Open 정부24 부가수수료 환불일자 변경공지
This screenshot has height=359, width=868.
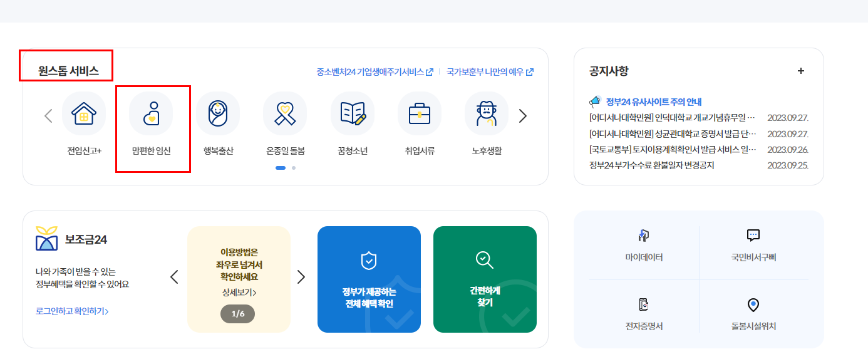[x=652, y=165]
